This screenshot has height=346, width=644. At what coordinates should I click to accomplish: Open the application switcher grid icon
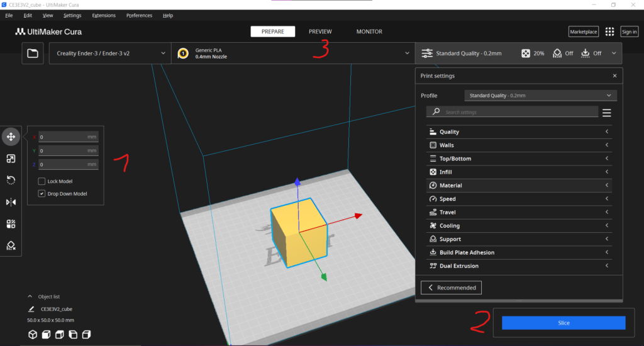point(609,31)
